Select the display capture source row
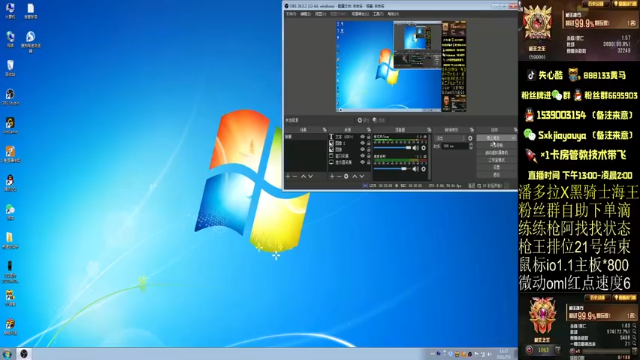 click(x=350, y=162)
